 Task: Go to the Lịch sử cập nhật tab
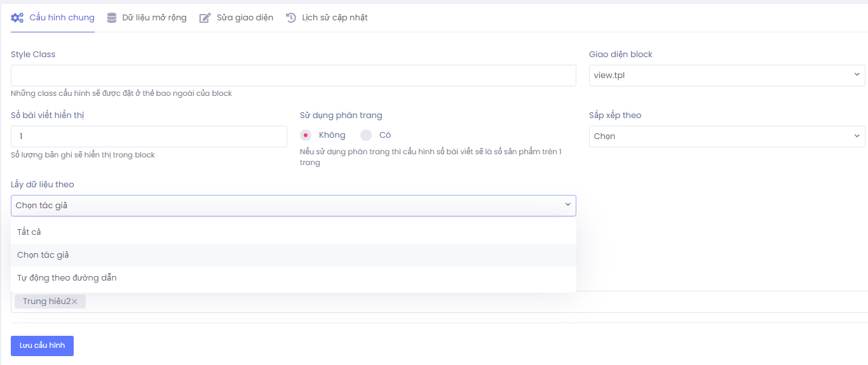pos(334,18)
